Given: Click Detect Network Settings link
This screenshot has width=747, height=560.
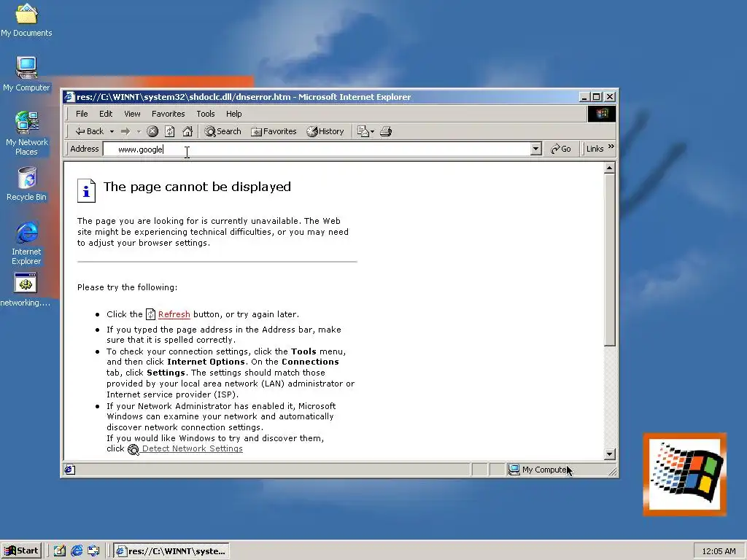Looking at the screenshot, I should (193, 448).
